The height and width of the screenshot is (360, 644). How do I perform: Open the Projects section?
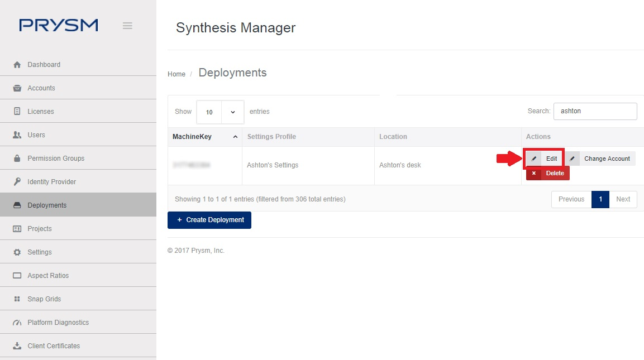click(x=78, y=229)
